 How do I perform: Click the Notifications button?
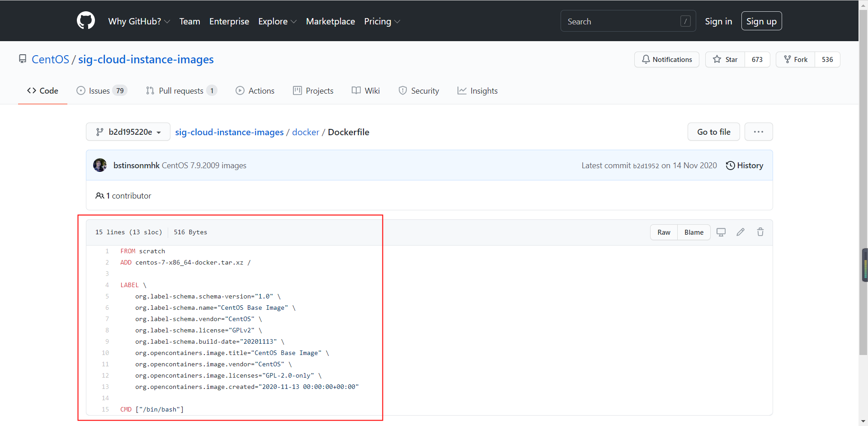[x=666, y=59]
